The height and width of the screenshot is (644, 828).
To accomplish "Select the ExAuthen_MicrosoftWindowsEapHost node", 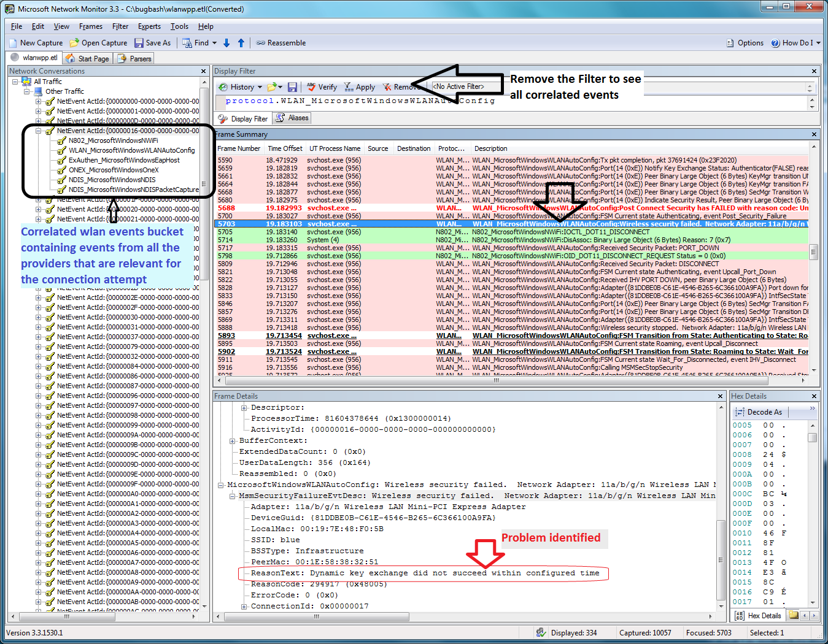I will [124, 160].
